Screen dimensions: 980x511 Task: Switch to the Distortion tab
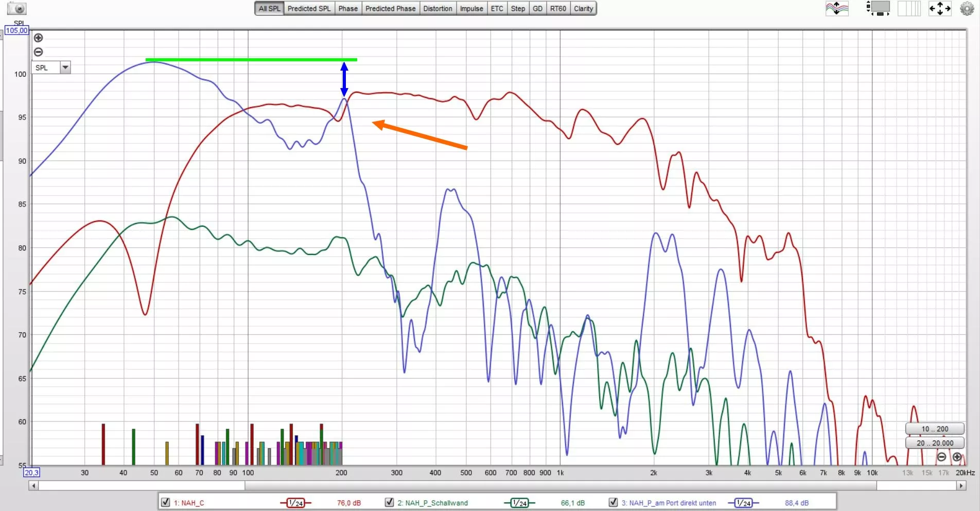pos(437,9)
